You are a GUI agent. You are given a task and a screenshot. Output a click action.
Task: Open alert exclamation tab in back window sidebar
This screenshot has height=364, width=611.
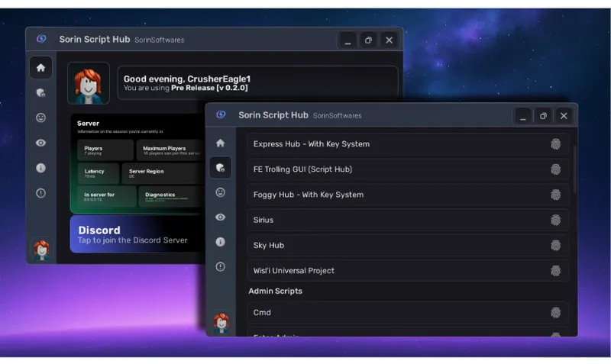tap(40, 193)
